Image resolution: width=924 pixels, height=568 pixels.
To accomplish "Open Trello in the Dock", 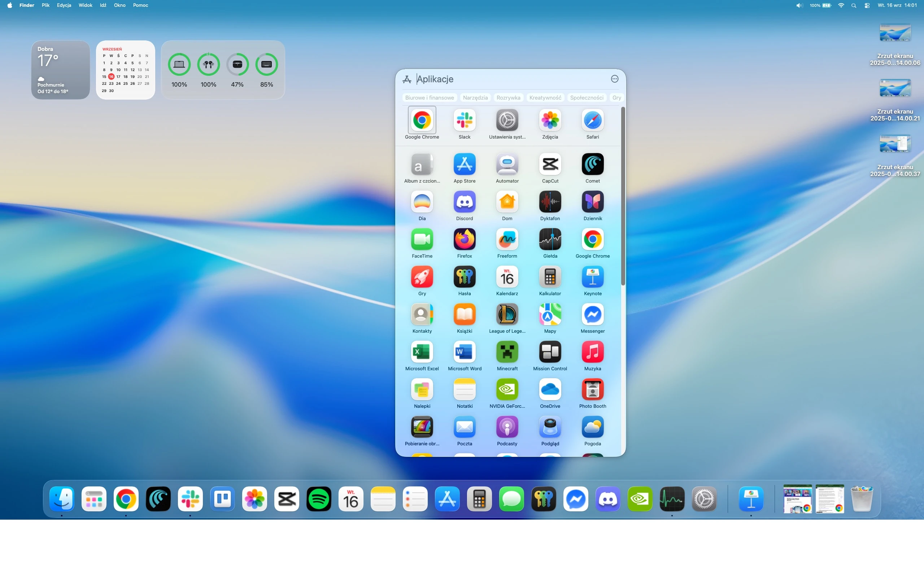I will coord(222,499).
